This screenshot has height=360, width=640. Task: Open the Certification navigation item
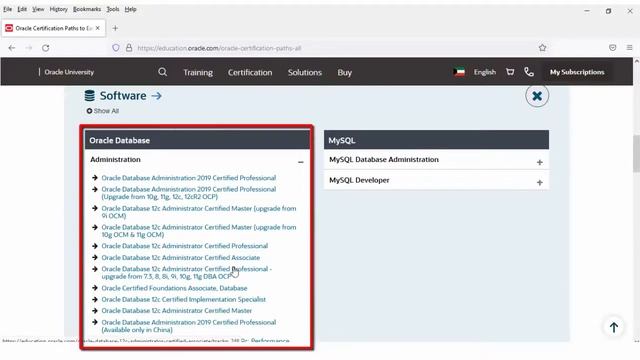[x=250, y=72]
